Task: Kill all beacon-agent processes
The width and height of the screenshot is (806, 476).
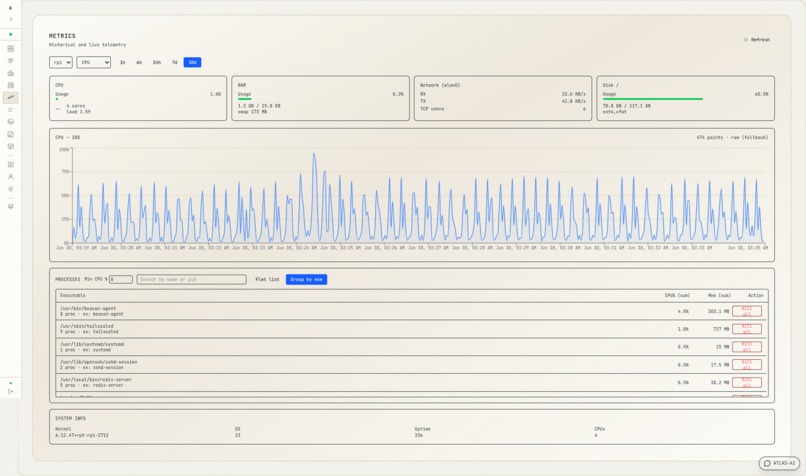Action: (747, 312)
